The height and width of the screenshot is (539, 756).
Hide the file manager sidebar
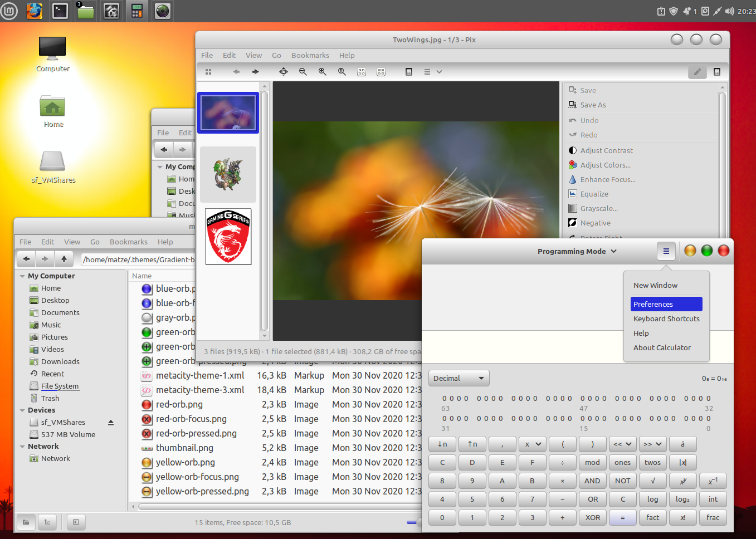point(76,522)
